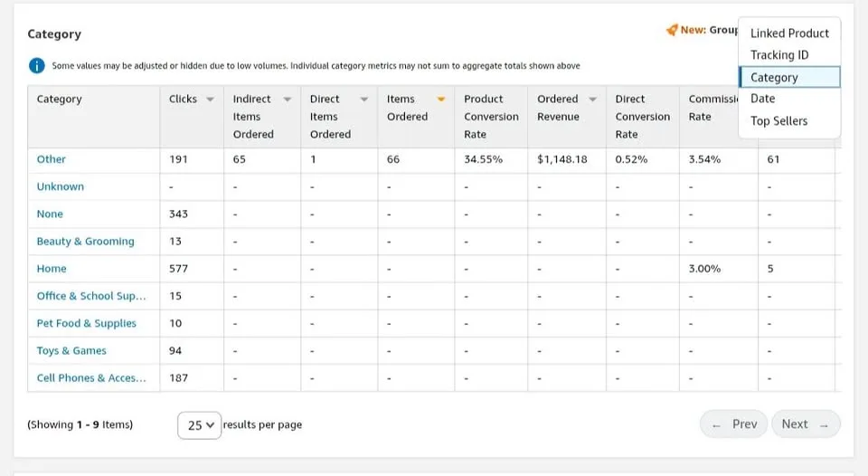Select Category grouping option
The image size is (868, 476).
(x=790, y=77)
